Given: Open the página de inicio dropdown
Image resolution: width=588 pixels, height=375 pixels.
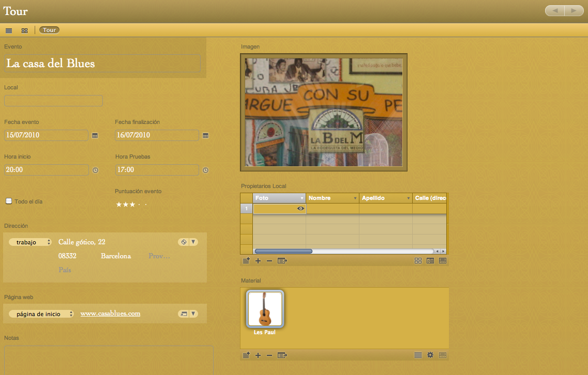Looking at the screenshot, I should (x=41, y=314).
